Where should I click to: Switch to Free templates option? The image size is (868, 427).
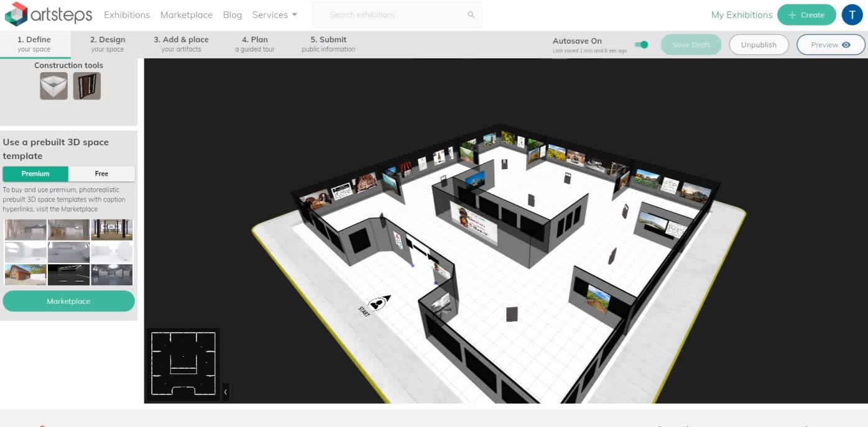[101, 173]
